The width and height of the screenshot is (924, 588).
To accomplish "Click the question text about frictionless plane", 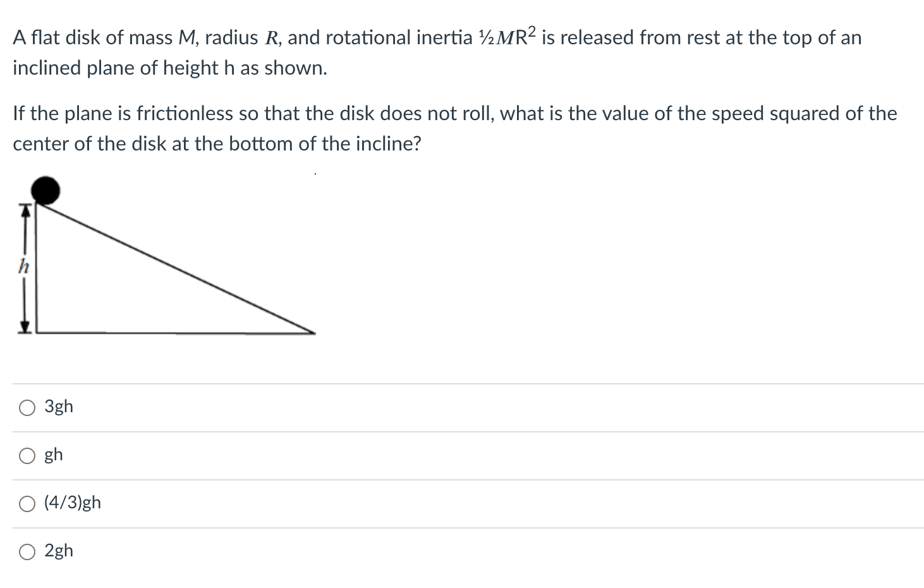I will pyautogui.click(x=442, y=114).
